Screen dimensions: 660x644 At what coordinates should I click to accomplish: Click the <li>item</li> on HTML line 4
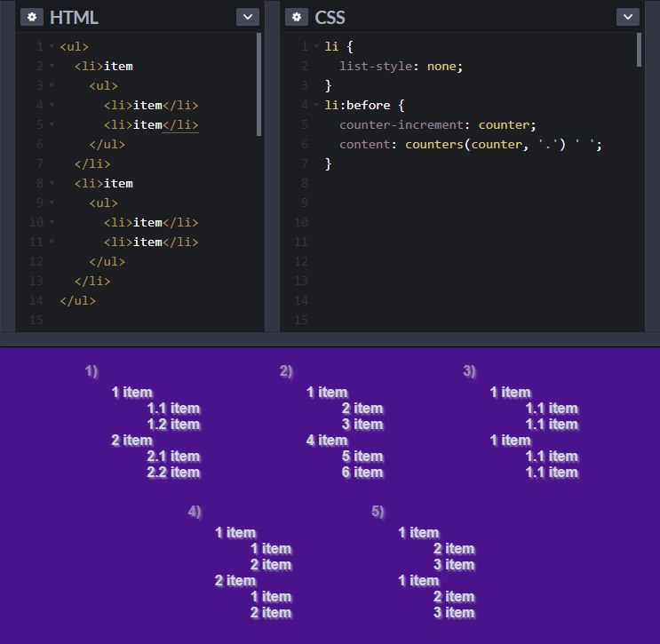pyautogui.click(x=151, y=105)
